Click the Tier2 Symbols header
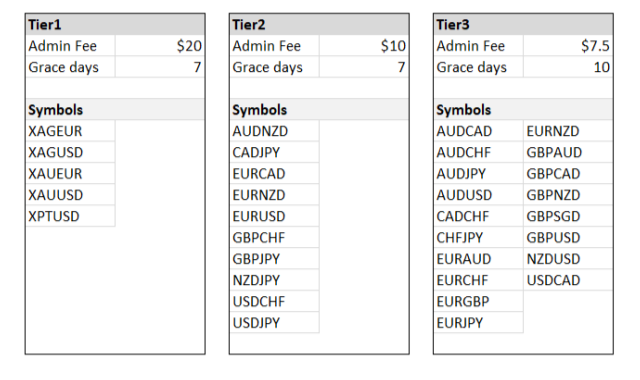This screenshot has height=380, width=640. (x=319, y=109)
